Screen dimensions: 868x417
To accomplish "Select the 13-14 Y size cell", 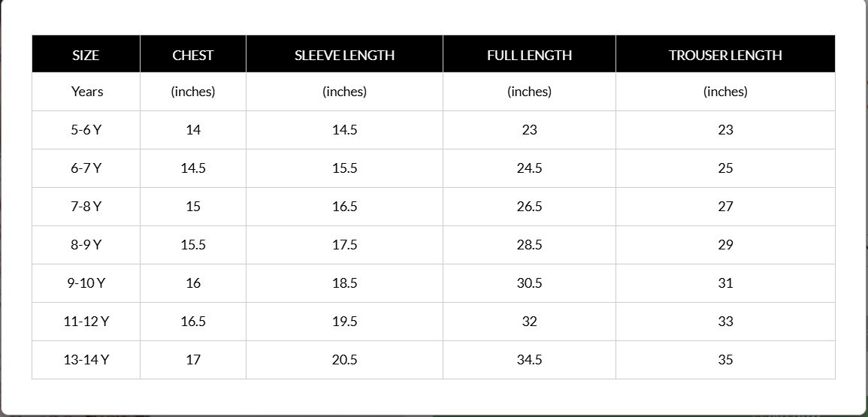I will click(86, 359).
